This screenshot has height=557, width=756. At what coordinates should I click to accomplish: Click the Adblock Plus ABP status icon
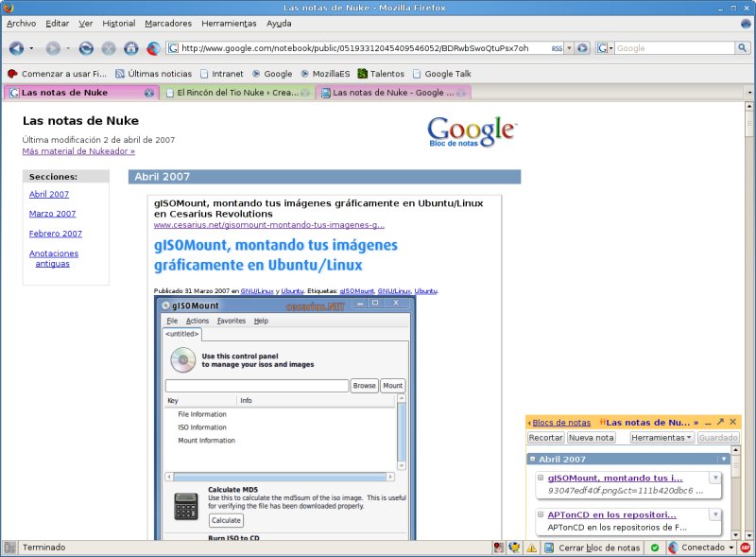(x=746, y=548)
